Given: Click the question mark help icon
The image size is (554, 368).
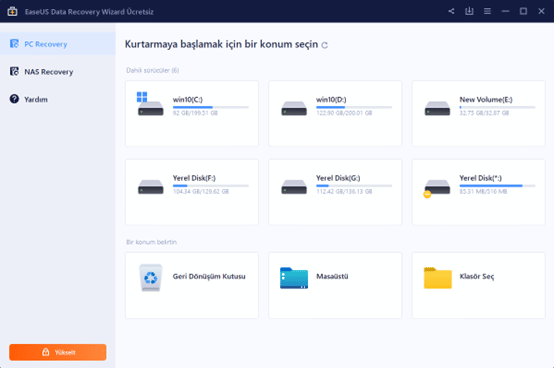Looking at the screenshot, I should click(14, 99).
